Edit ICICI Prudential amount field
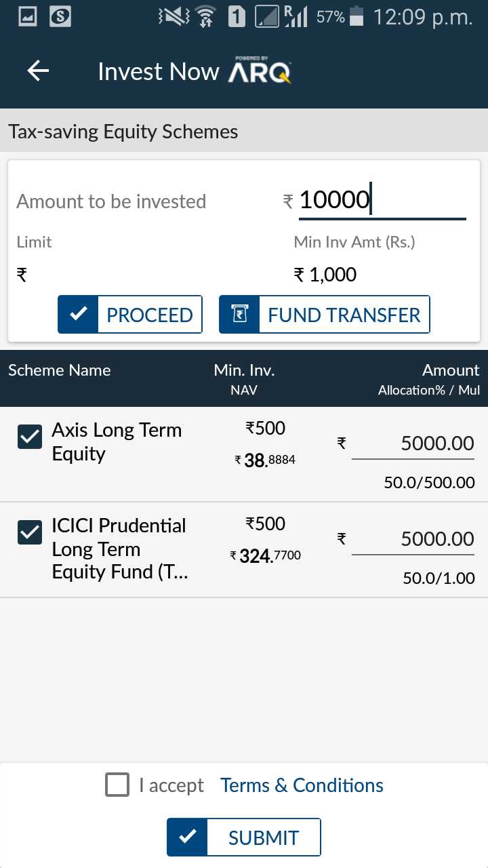This screenshot has height=868, width=488. tap(413, 539)
